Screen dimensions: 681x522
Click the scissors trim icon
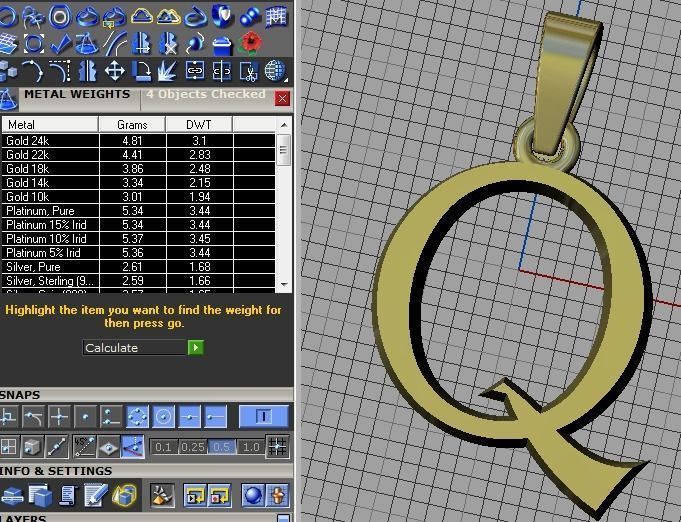[248, 72]
